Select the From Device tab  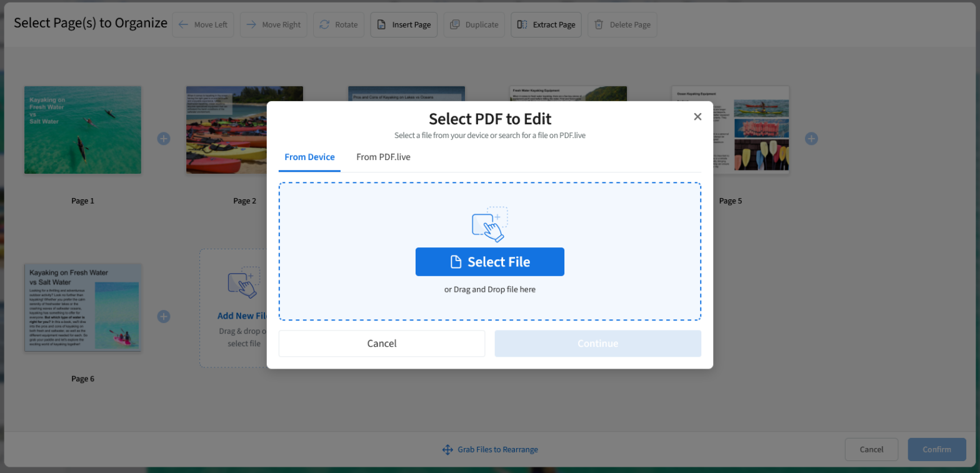pyautogui.click(x=309, y=157)
